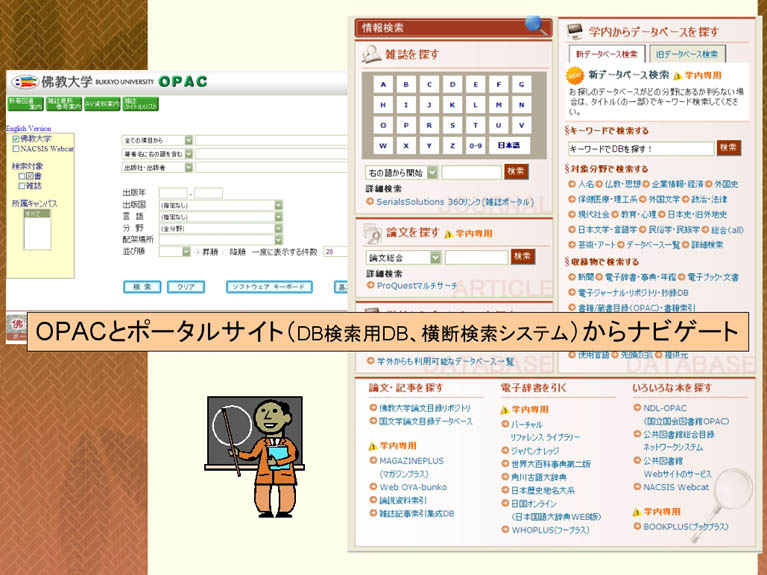Select letter H journal tile
Screen dimensions: 767x575
(x=383, y=105)
